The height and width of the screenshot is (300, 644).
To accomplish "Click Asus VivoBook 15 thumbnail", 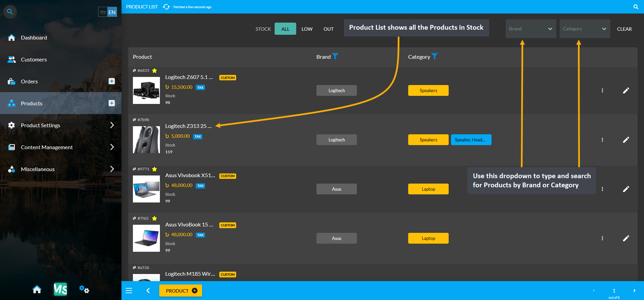I will (146, 238).
